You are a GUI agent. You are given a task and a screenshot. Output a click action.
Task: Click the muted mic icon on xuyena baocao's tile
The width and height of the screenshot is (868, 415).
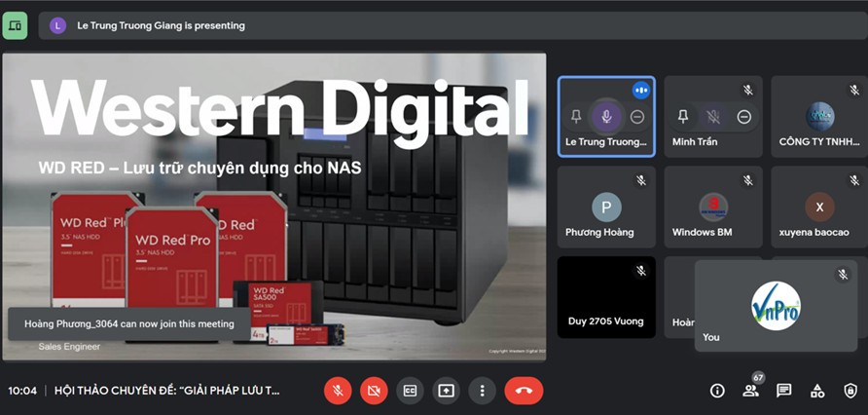pos(854,180)
